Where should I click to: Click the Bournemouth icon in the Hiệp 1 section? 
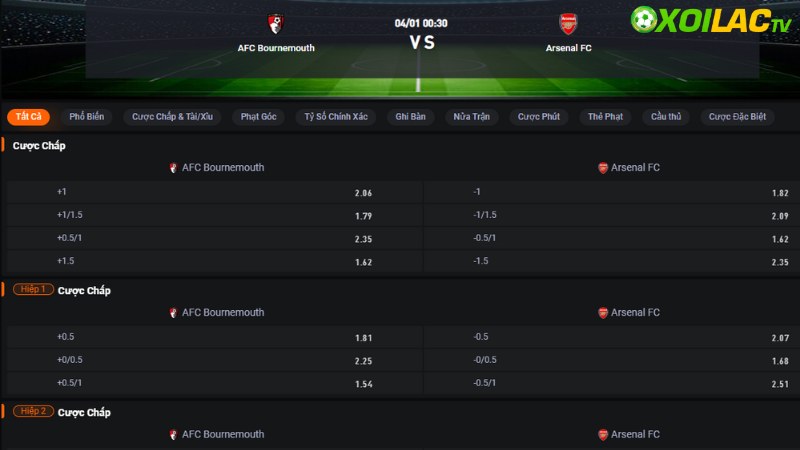click(173, 313)
